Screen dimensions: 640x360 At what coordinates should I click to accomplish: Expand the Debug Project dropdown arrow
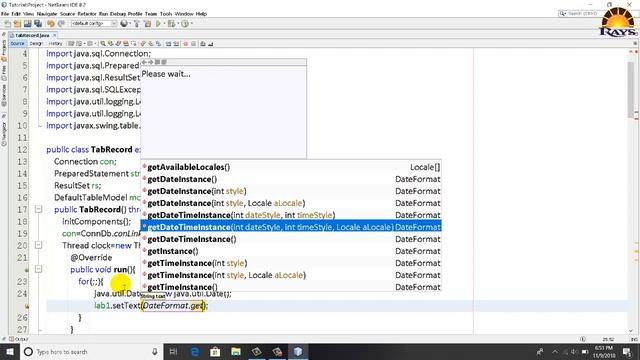[177, 24]
